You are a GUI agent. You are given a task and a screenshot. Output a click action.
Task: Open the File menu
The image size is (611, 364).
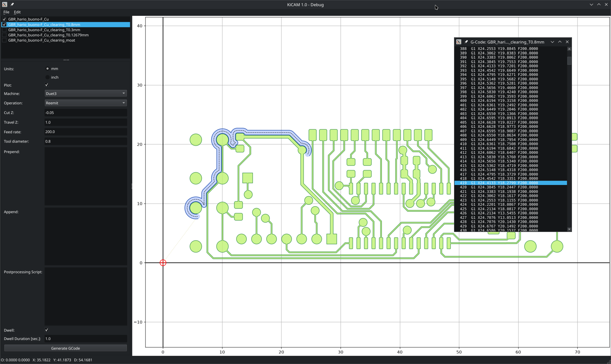point(6,12)
